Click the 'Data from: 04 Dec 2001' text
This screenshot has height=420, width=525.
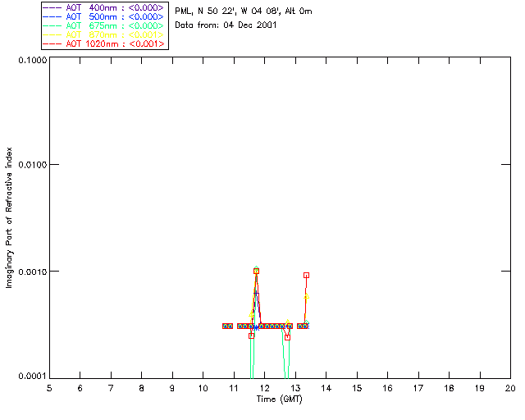point(226,25)
